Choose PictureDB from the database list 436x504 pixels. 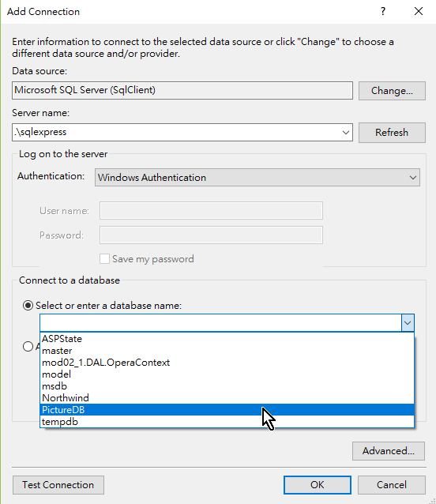tap(227, 410)
